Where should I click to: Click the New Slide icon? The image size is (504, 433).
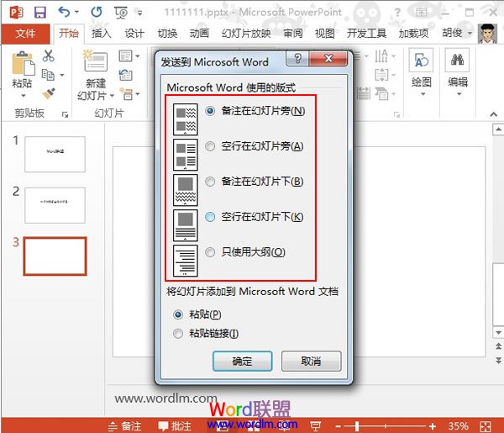pyautogui.click(x=95, y=61)
